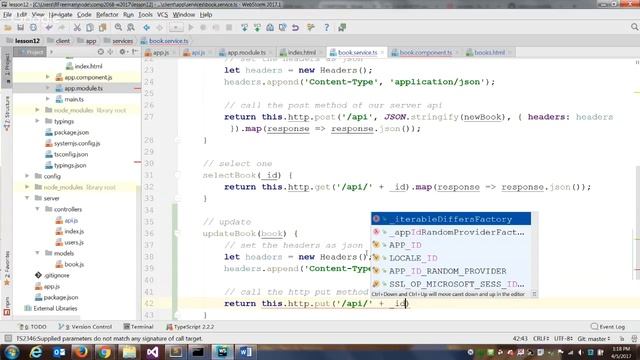Open the File menu
This screenshot has width=640, height=360.
pyautogui.click(x=7, y=15)
